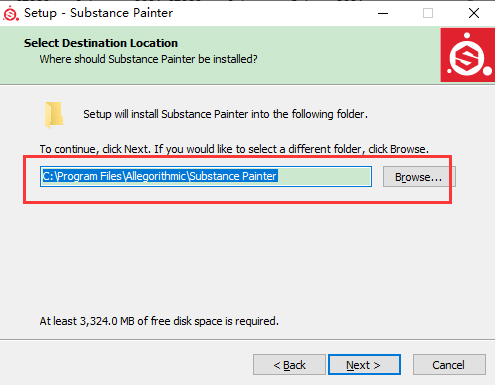The image size is (495, 385).
Task: Click the 'Where should Substance Painter be installed?' text
Action: (148, 59)
